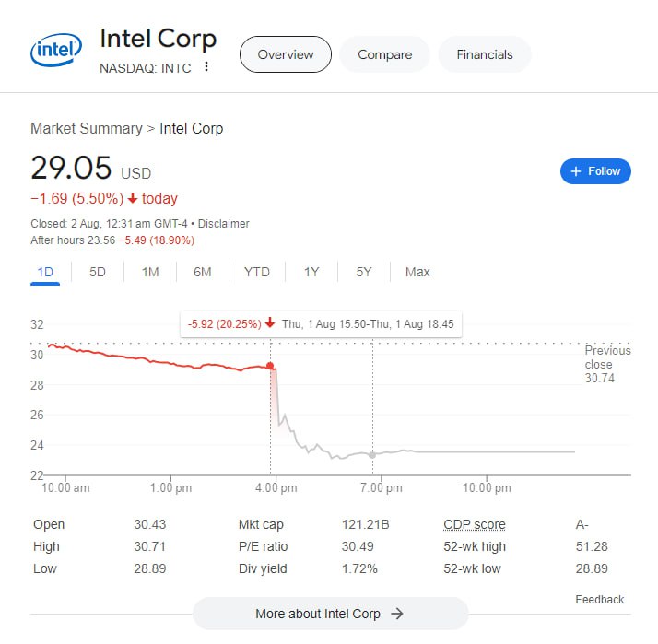Show the 5D chart range
658x644 pixels.
pyautogui.click(x=98, y=272)
